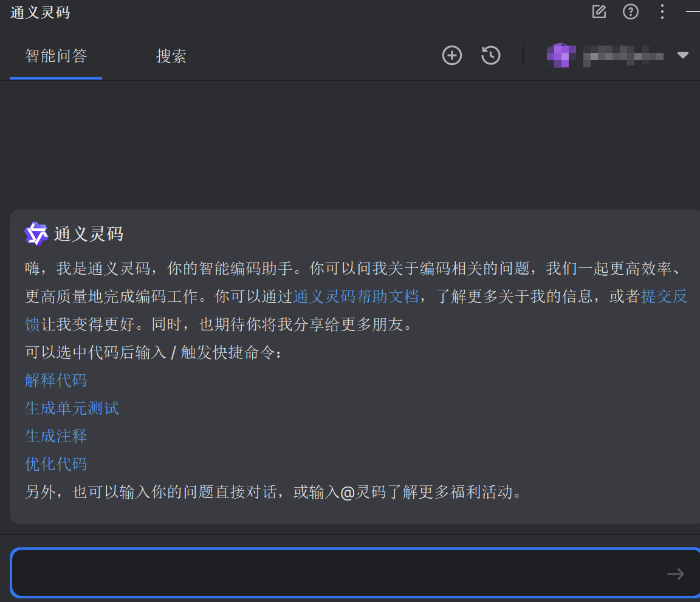Run the 生成单元测试 command
The image size is (700, 602).
(72, 408)
